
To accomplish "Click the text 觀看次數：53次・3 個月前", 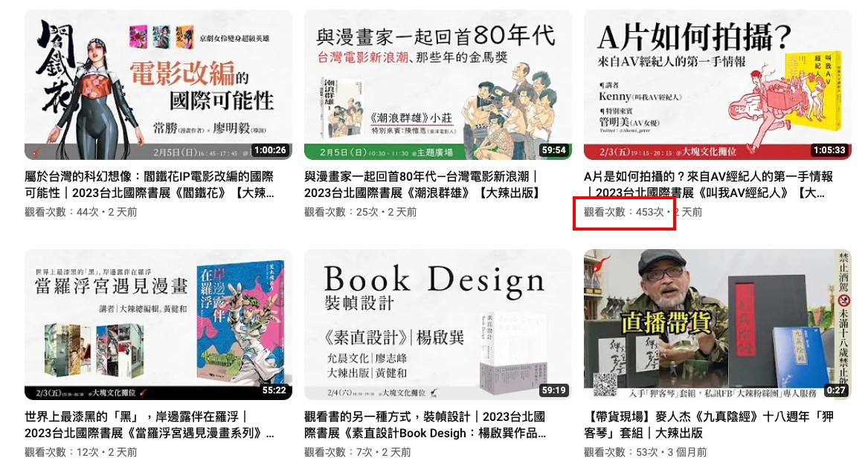I will click(x=646, y=452).
